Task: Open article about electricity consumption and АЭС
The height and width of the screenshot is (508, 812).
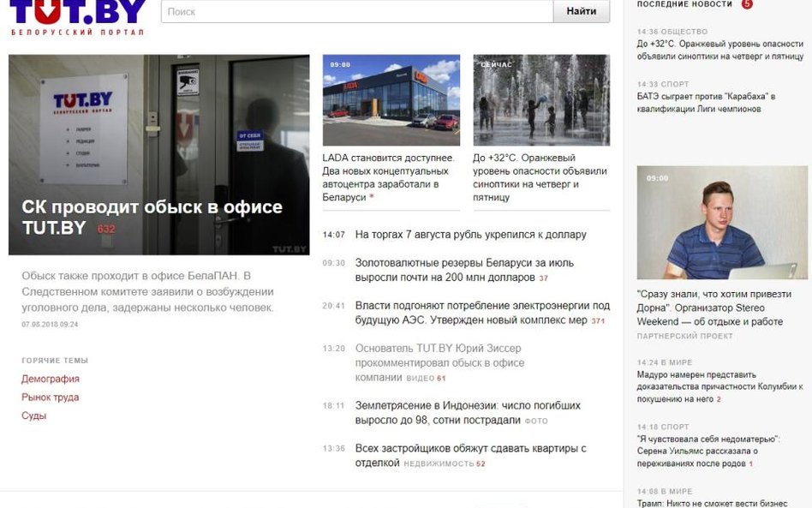Action: pos(482,313)
